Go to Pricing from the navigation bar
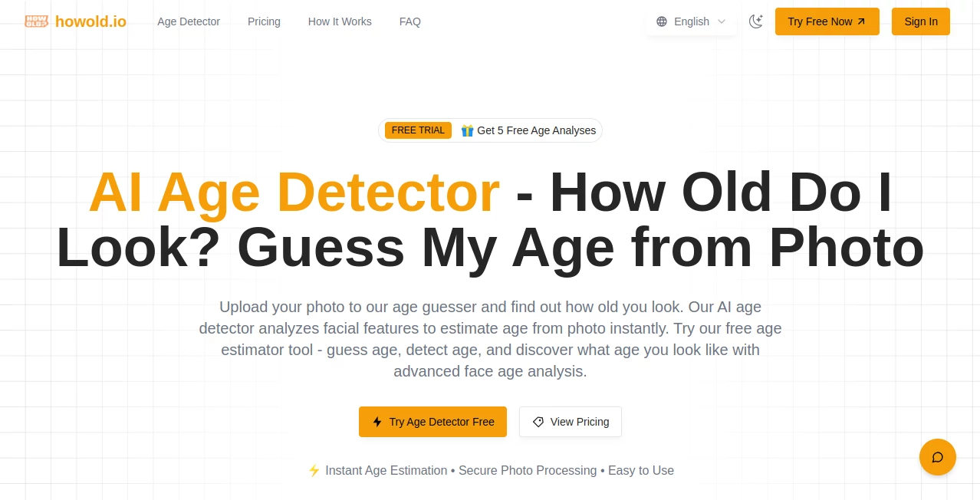 pyautogui.click(x=264, y=21)
